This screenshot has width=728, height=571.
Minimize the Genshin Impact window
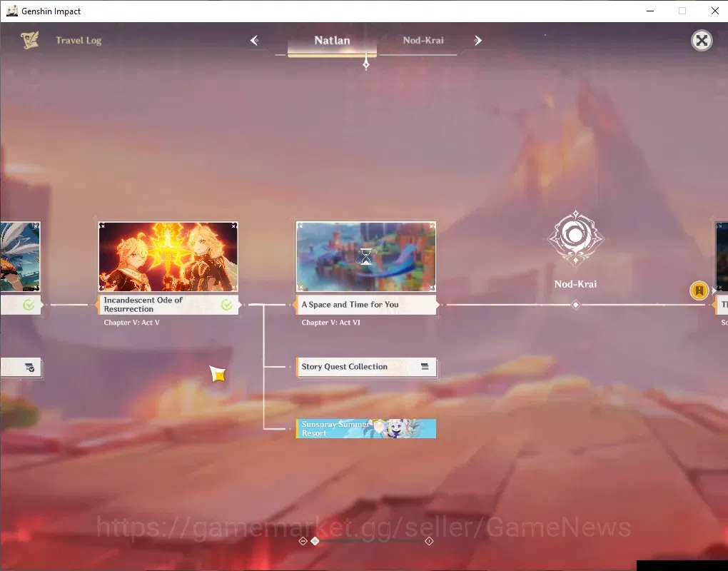coord(650,11)
